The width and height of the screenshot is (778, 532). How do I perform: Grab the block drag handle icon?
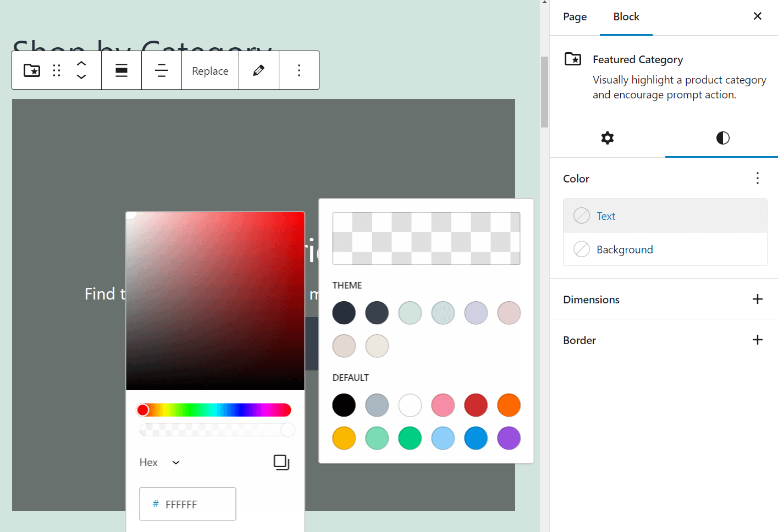pos(56,70)
